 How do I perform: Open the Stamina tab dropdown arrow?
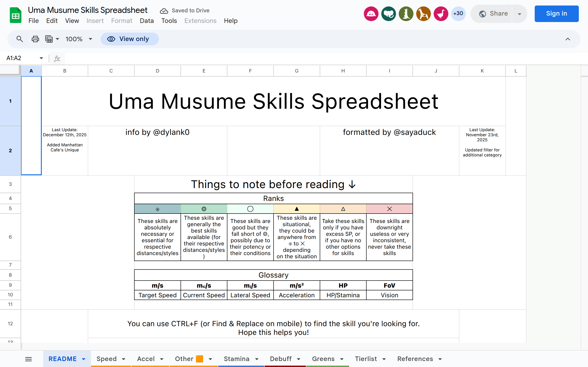pyautogui.click(x=257, y=359)
